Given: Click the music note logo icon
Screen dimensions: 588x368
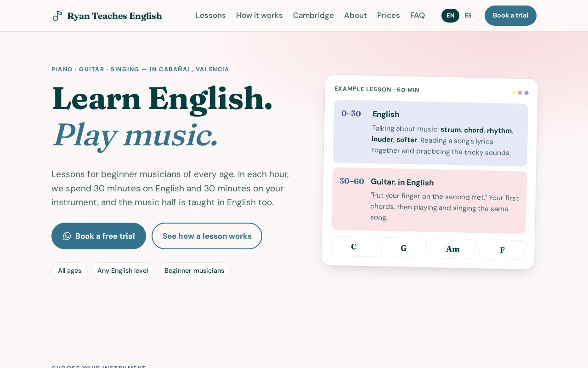Looking at the screenshot, I should (57, 16).
